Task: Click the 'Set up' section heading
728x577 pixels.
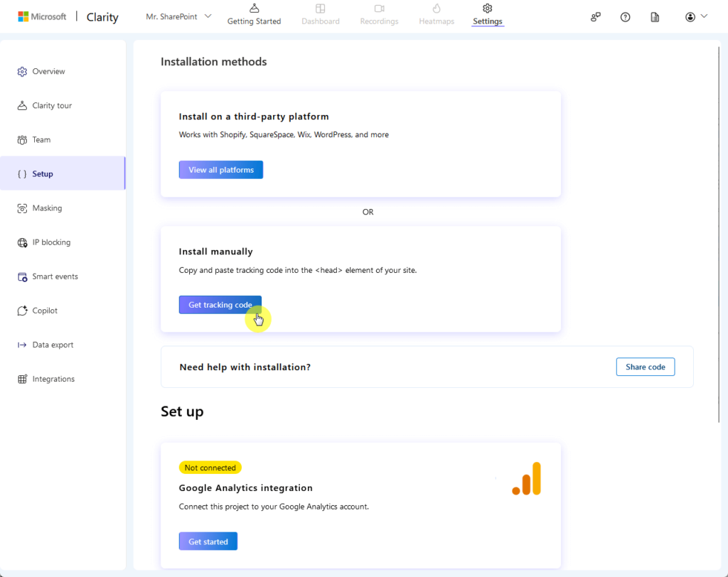Action: click(182, 411)
